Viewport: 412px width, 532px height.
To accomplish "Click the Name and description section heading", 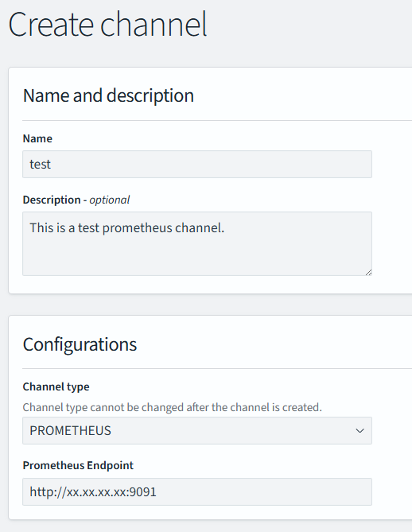I will pos(108,95).
